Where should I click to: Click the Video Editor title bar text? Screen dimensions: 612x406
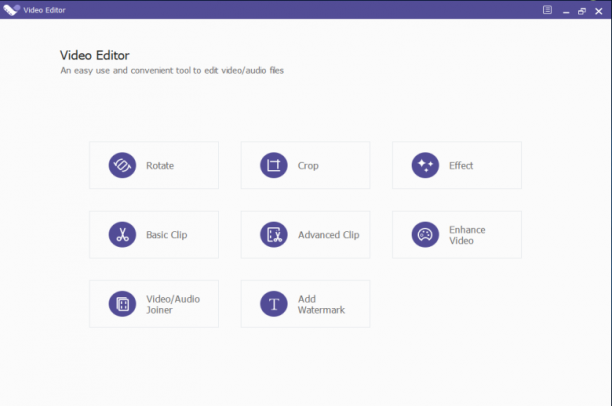click(x=44, y=10)
